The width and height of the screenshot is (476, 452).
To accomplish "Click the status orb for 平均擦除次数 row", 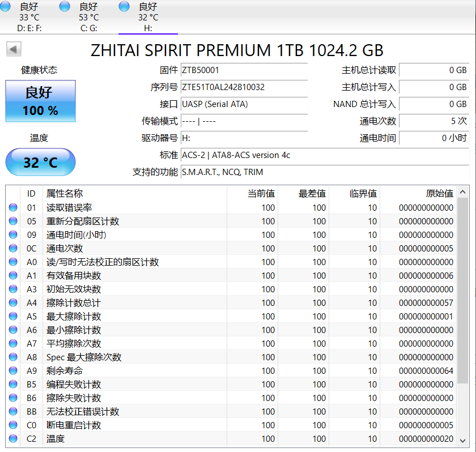I will tap(13, 343).
